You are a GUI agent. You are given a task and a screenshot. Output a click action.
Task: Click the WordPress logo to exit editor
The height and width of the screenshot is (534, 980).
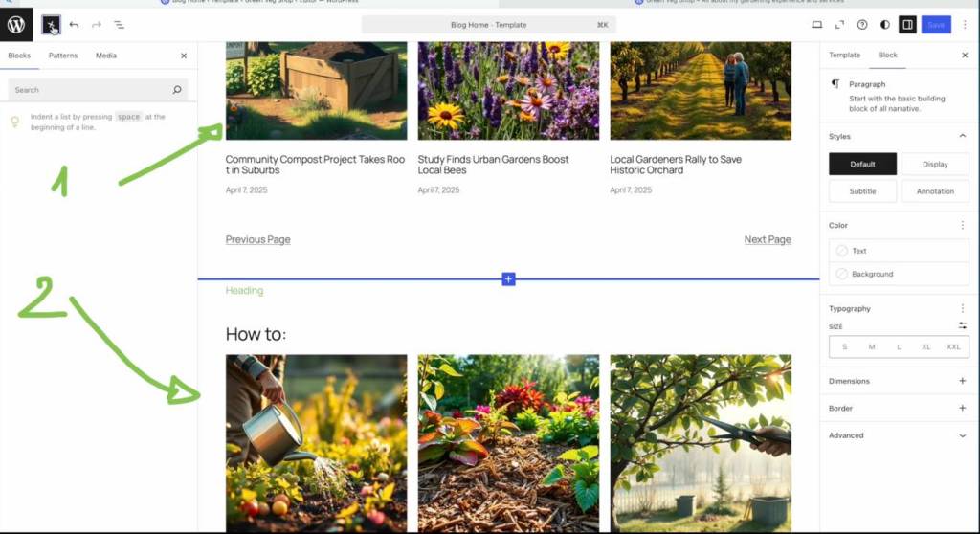point(16,24)
